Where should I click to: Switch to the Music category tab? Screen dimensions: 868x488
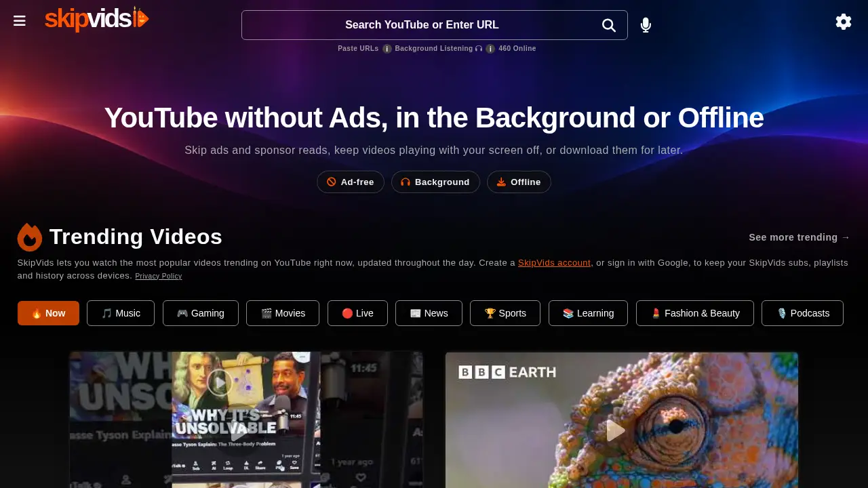click(x=121, y=313)
